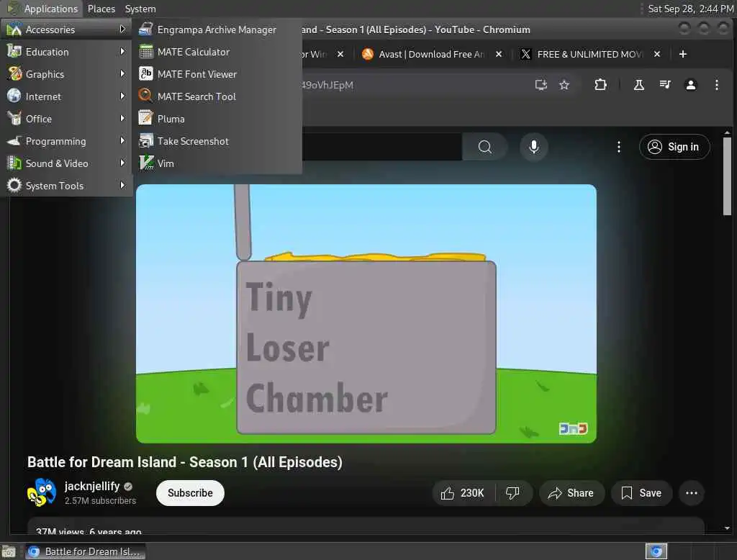Screen dimensions: 737x560
Task: Click the install app icon in the address bar
Action: pos(541,85)
